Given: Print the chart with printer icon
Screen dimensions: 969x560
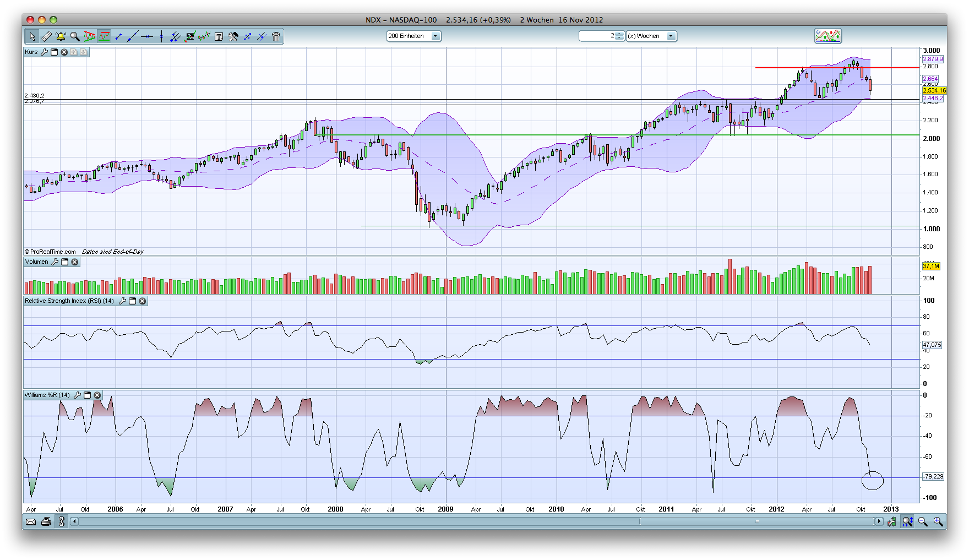Looking at the screenshot, I should 46,521.
